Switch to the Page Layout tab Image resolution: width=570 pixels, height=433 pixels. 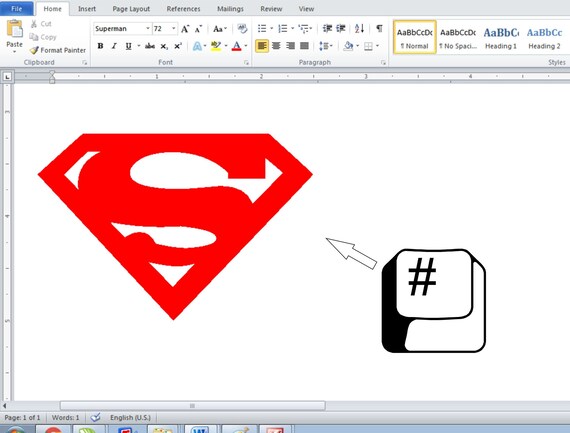(x=131, y=9)
